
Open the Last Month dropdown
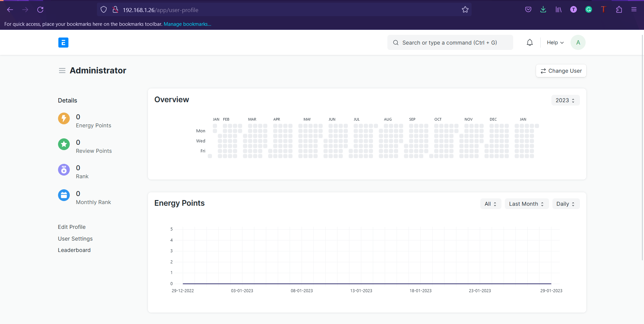pyautogui.click(x=526, y=204)
